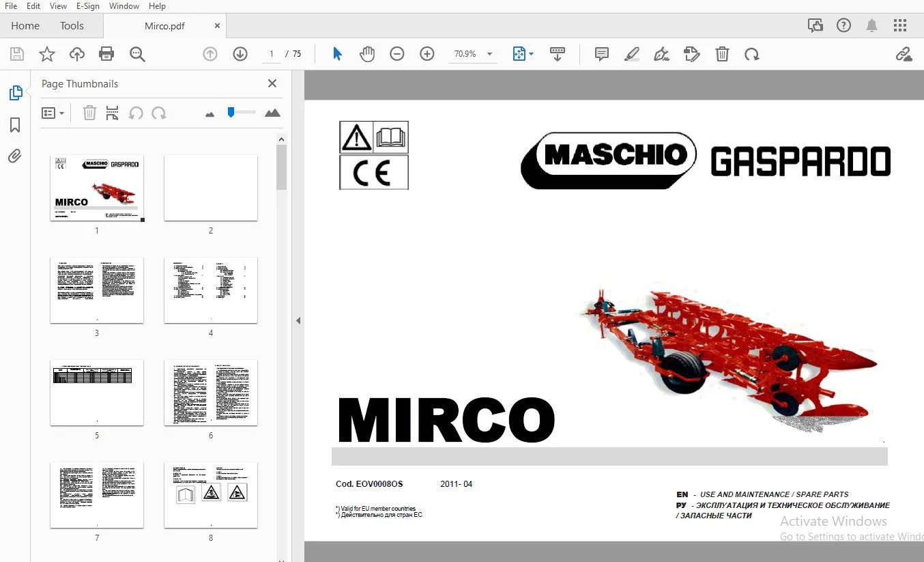Image resolution: width=924 pixels, height=562 pixels.
Task: Open the View menu
Action: point(59,6)
